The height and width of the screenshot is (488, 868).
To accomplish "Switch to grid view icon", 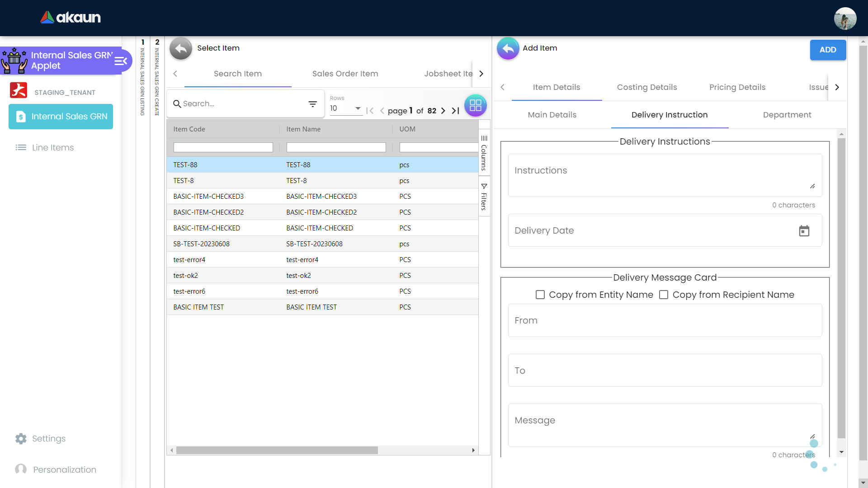I will pyautogui.click(x=475, y=105).
